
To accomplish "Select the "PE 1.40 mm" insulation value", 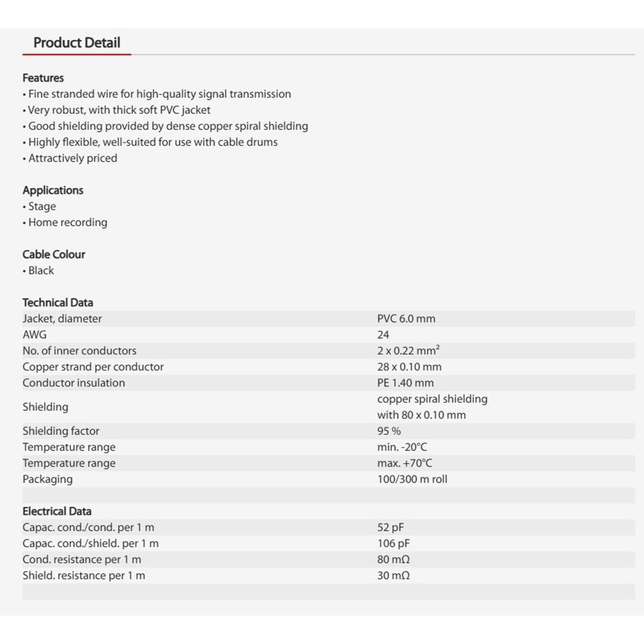I will pos(406,383).
